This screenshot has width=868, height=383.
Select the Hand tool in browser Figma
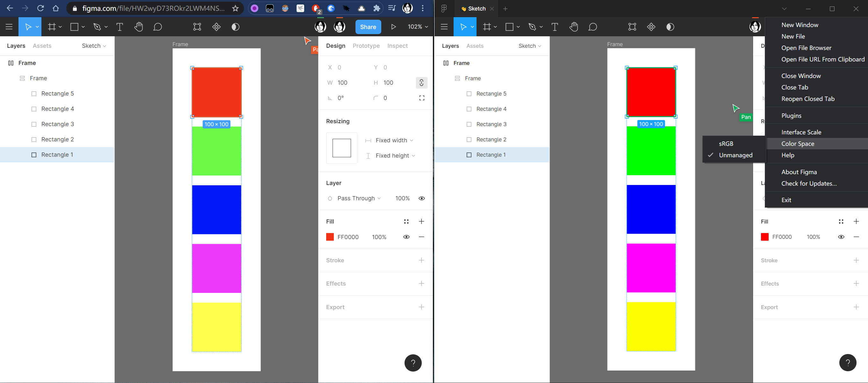click(x=139, y=27)
